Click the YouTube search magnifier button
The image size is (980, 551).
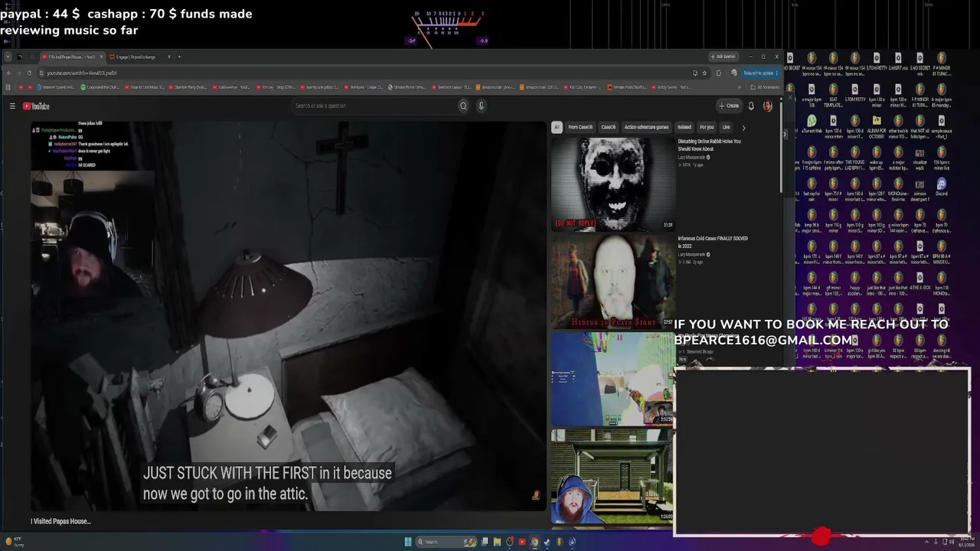[x=463, y=106]
